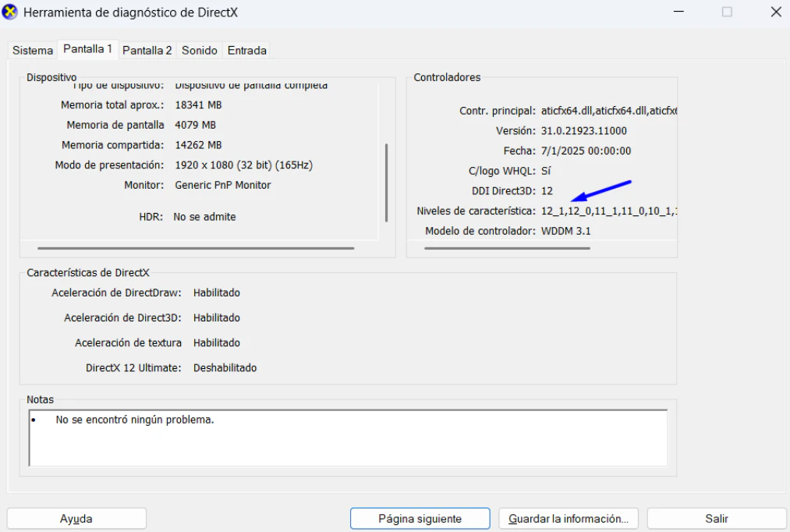Show the Entrada tab
Screen dimensions: 790x532
pos(246,50)
